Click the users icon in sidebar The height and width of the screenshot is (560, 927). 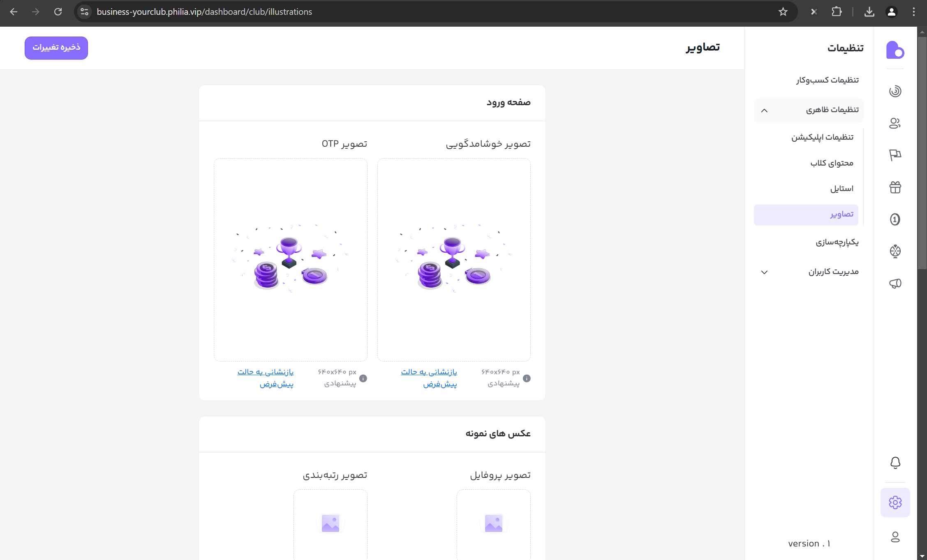(x=895, y=123)
